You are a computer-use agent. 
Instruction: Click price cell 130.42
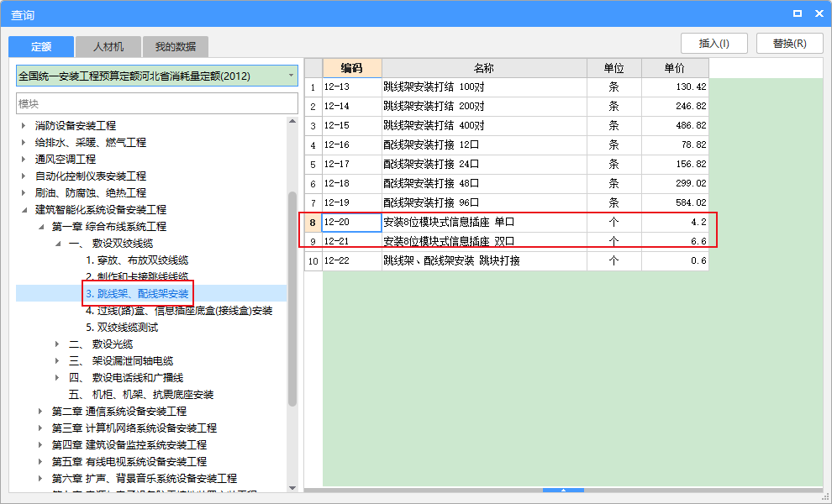click(675, 87)
